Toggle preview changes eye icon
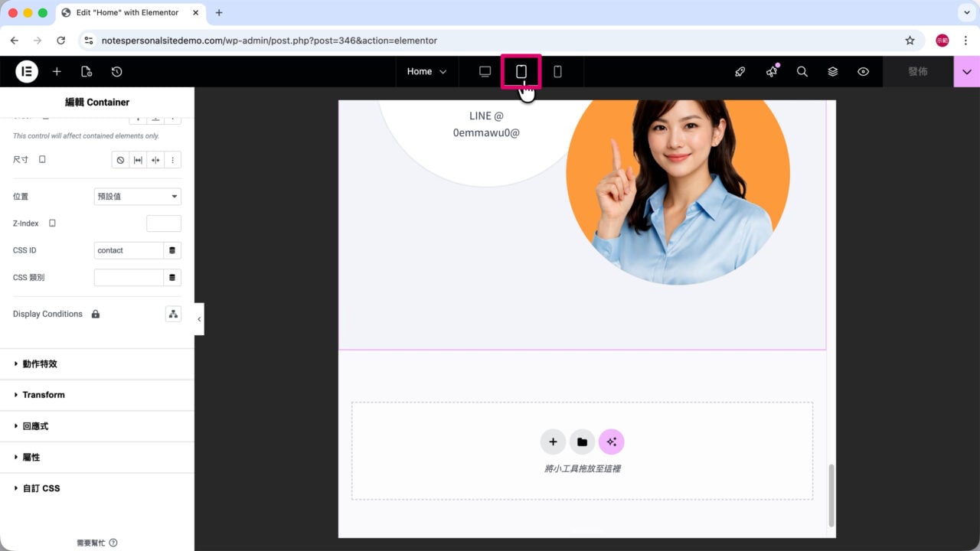 coord(863,71)
